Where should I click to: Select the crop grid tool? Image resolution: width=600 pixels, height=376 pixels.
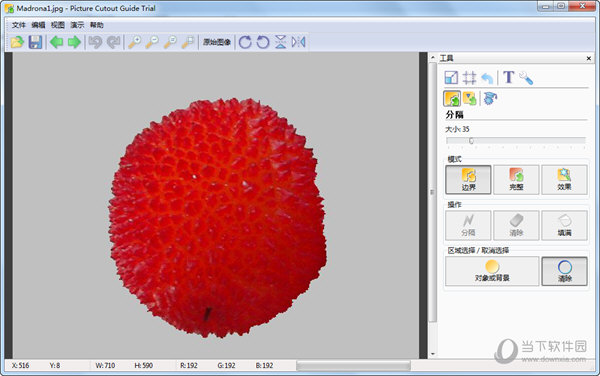pos(469,78)
